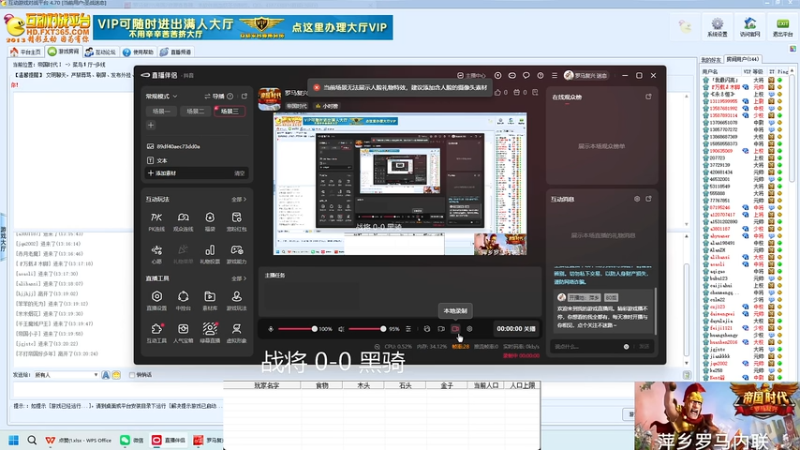
Task: Open the joystick game play icon
Action: point(236,301)
